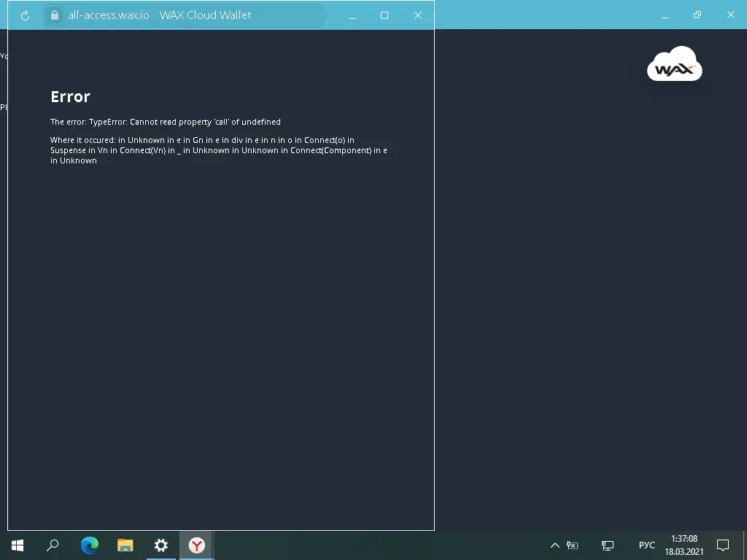This screenshot has width=747, height=560.
Task: Open the notification action center
Action: pyautogui.click(x=723, y=545)
